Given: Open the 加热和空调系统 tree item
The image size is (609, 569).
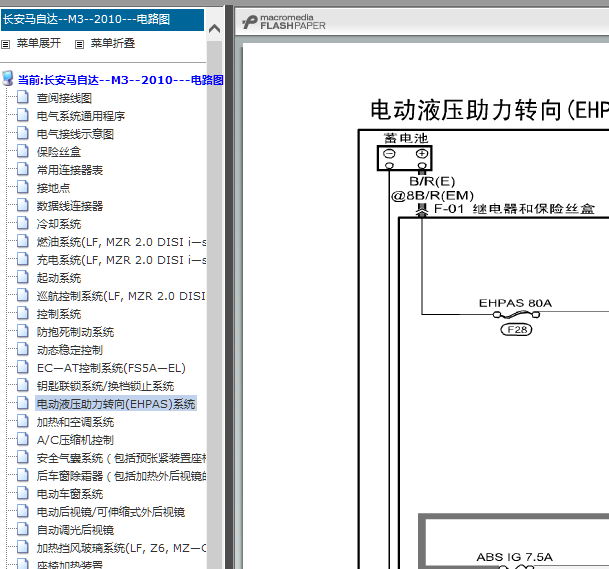Looking at the screenshot, I should click(75, 422).
